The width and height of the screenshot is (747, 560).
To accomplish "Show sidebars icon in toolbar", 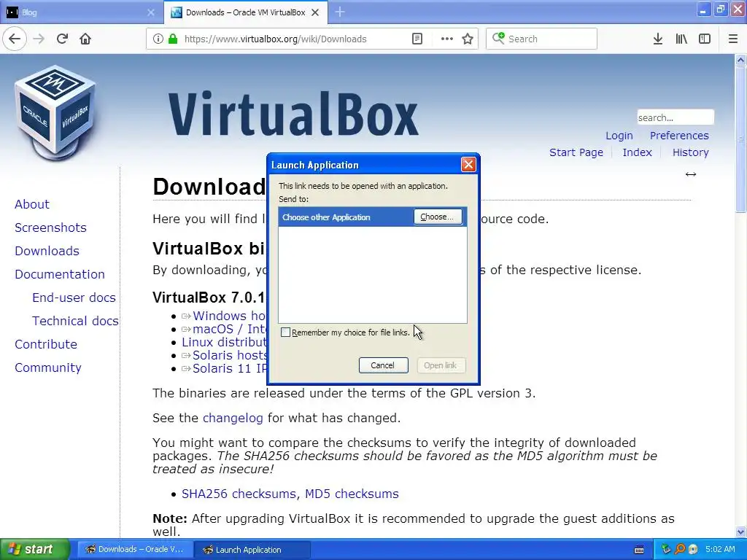I will (704, 39).
